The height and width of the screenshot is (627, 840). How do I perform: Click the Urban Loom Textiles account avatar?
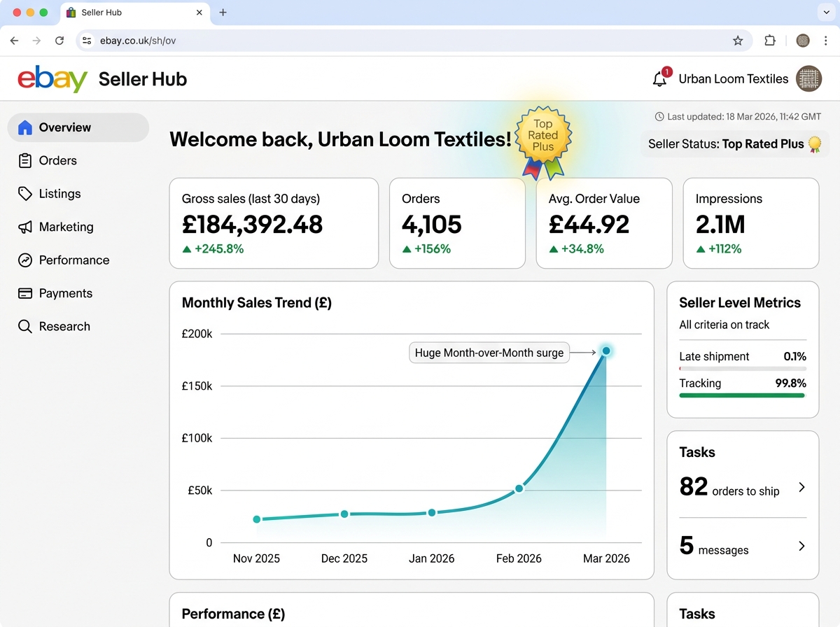pos(809,79)
